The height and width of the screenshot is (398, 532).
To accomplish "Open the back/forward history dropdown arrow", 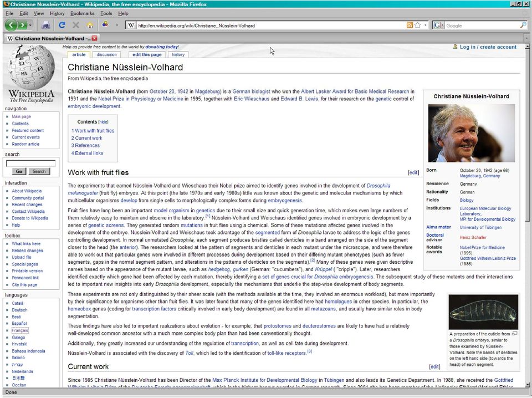I will tap(30, 25).
